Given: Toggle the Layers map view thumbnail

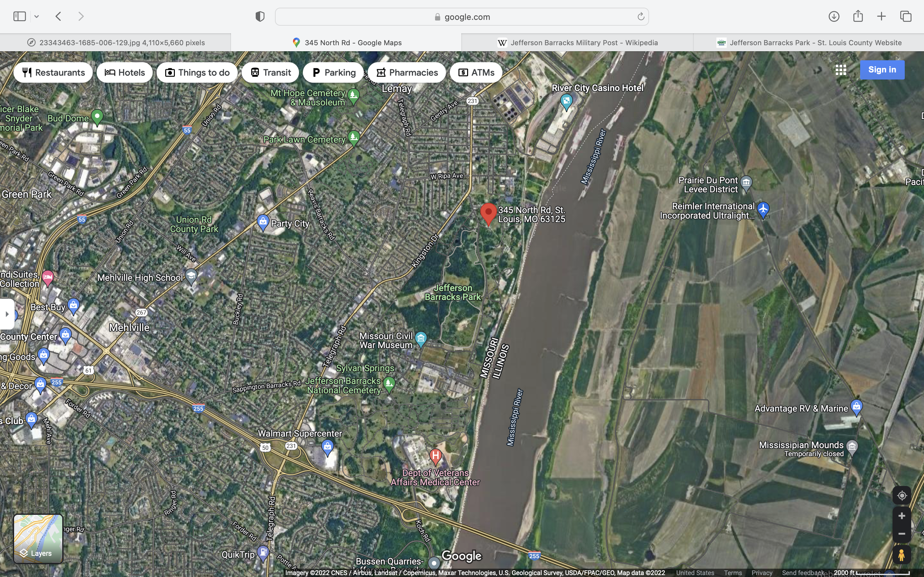Looking at the screenshot, I should pyautogui.click(x=38, y=539).
